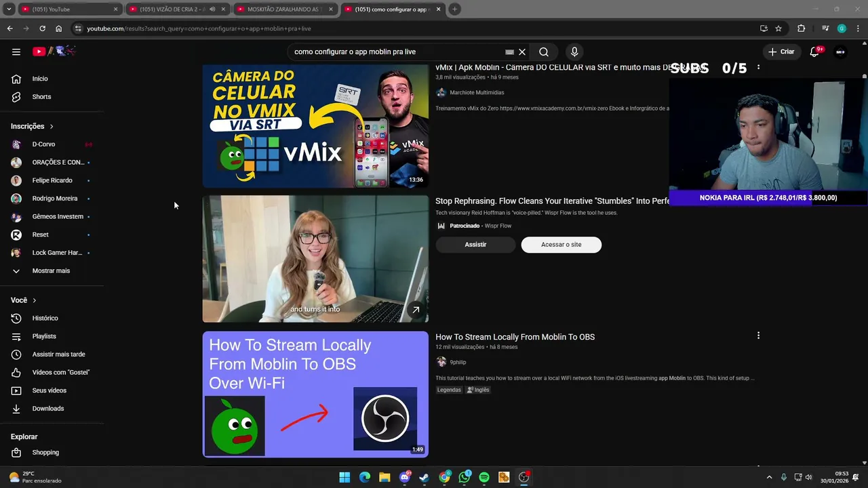Open the YouTube hamburger guide menu

(x=16, y=52)
